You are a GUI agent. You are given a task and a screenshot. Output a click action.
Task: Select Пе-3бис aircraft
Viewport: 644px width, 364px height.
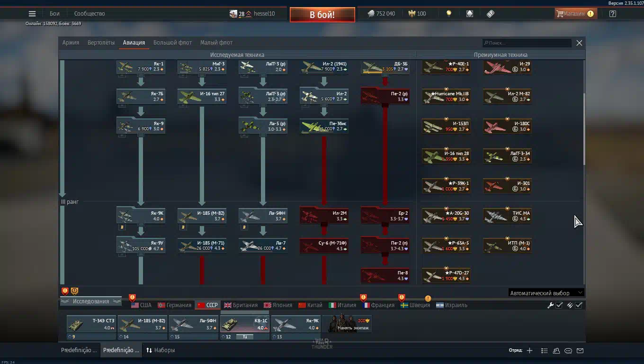(324, 127)
